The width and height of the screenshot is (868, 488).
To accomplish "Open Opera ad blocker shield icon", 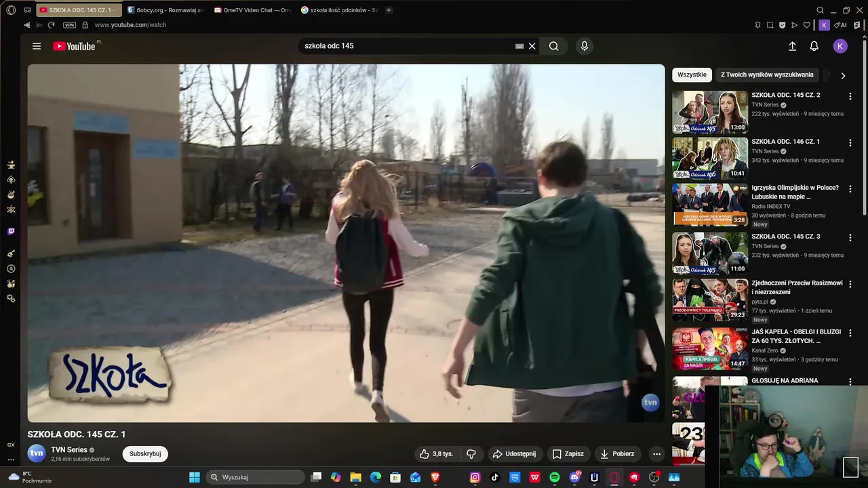I will 782,25.
